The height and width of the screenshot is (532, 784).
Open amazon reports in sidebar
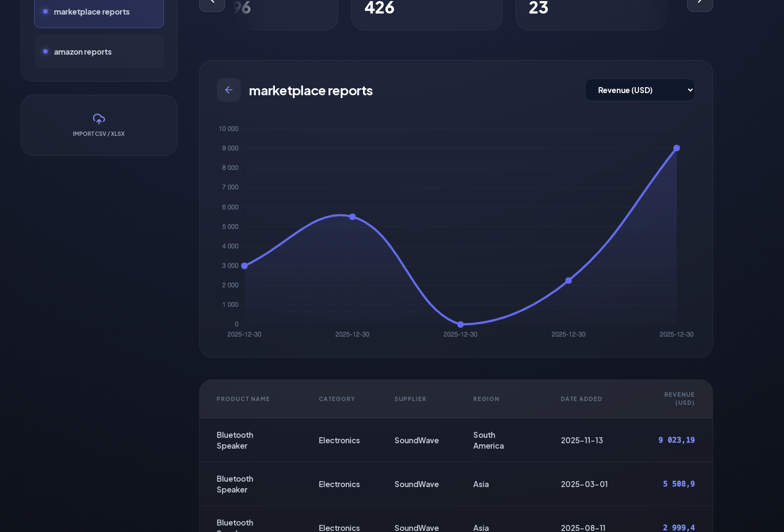99,51
